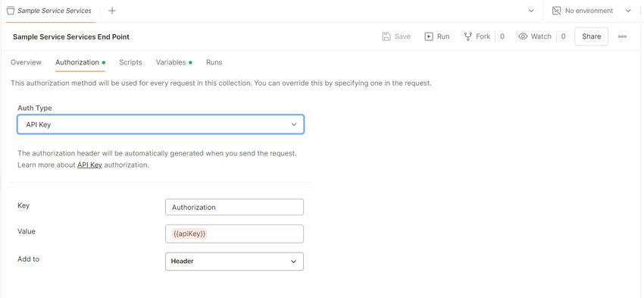Open the Auth Type API Key dropdown
The width and height of the screenshot is (644, 298).
[x=161, y=124]
